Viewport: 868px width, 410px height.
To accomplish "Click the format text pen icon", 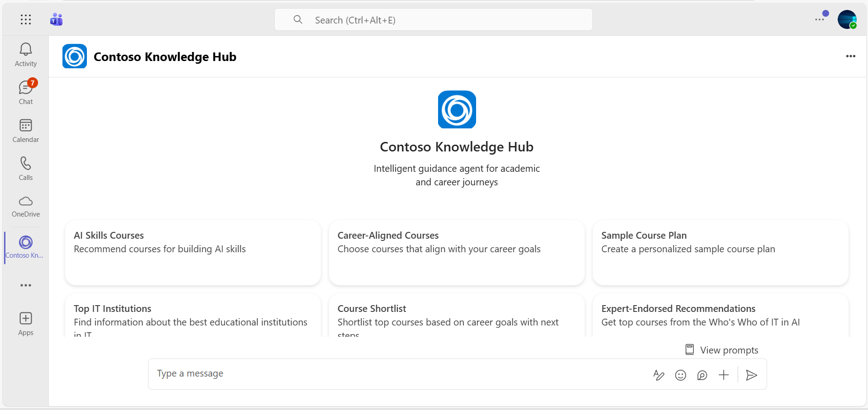I will pos(659,375).
